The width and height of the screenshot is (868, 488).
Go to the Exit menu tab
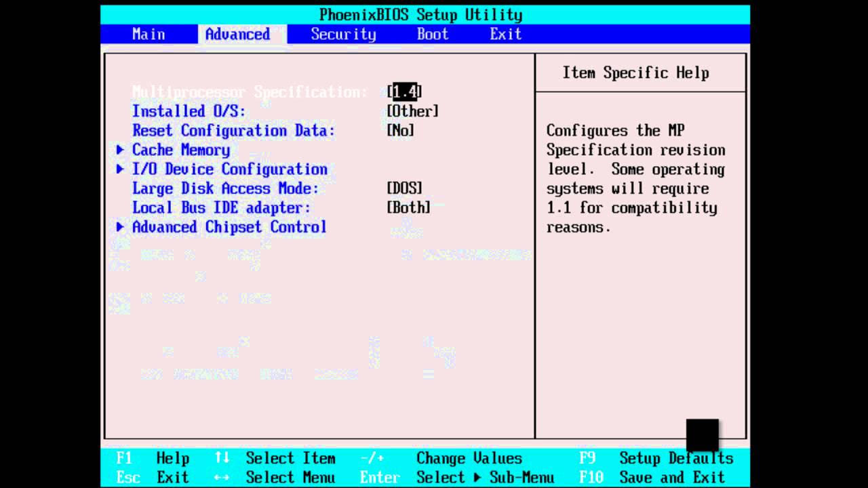(x=506, y=34)
